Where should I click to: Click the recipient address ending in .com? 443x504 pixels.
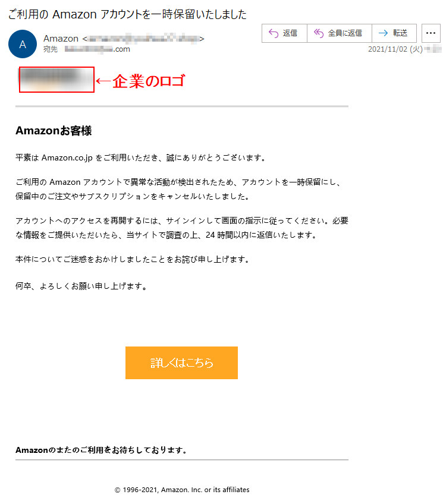98,49
